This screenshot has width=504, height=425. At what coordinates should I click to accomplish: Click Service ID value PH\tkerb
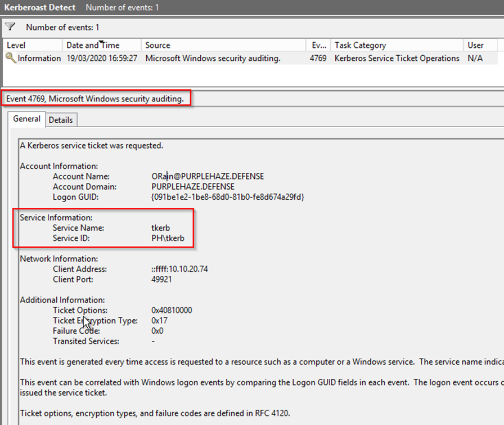pos(168,238)
